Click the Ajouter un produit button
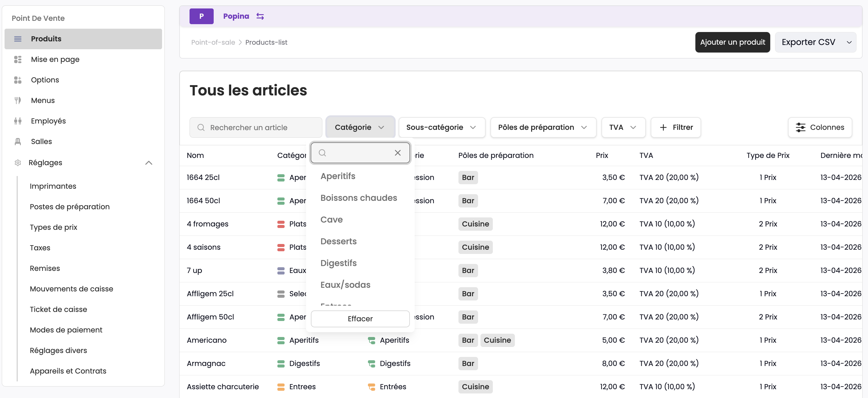This screenshot has width=868, height=398. (732, 42)
